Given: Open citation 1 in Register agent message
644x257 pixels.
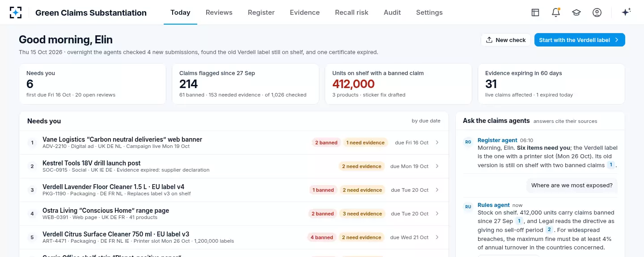Looking at the screenshot, I should pyautogui.click(x=610, y=165).
